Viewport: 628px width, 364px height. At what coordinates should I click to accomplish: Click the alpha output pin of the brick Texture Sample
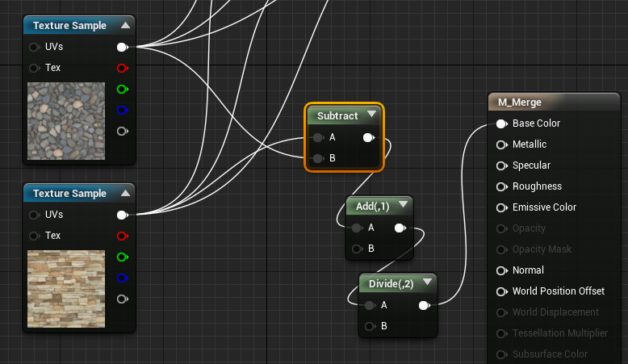pyautogui.click(x=122, y=299)
